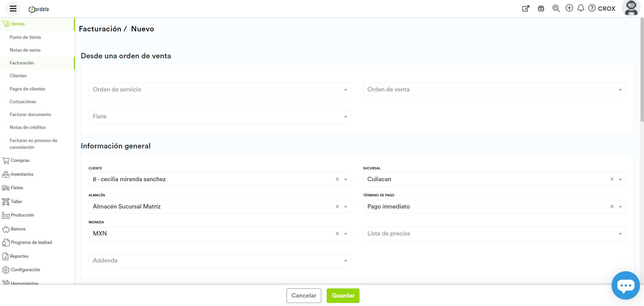This screenshot has width=644, height=306.
Task: Click the search magnifier icon
Action: click(x=556, y=8)
